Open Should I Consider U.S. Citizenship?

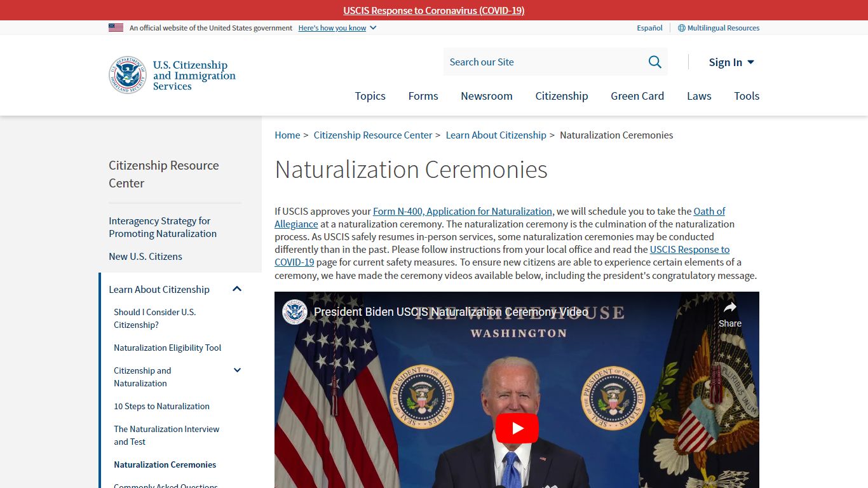(x=155, y=318)
